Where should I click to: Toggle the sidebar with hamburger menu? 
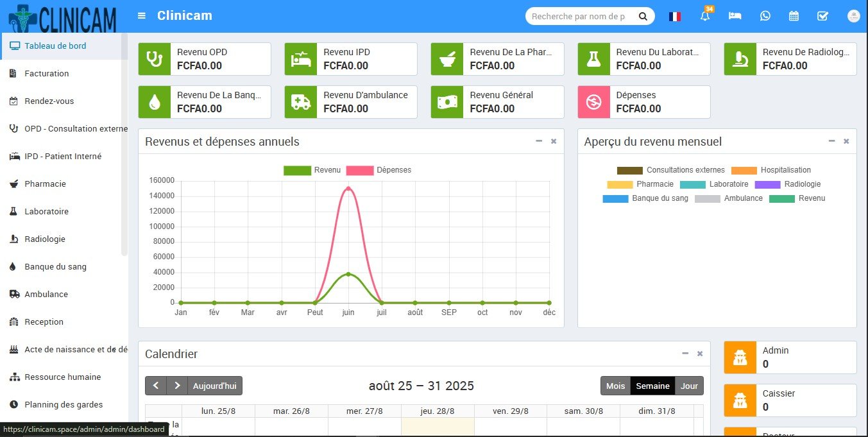tap(142, 16)
